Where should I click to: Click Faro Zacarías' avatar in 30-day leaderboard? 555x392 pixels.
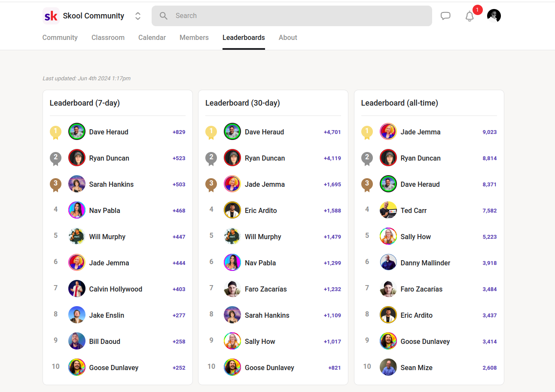coord(232,289)
